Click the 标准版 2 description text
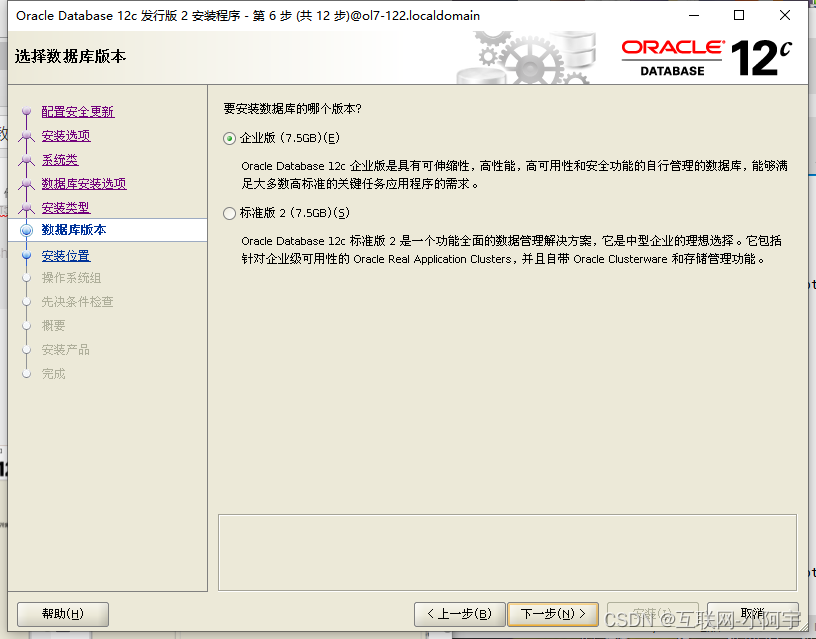 [512, 250]
